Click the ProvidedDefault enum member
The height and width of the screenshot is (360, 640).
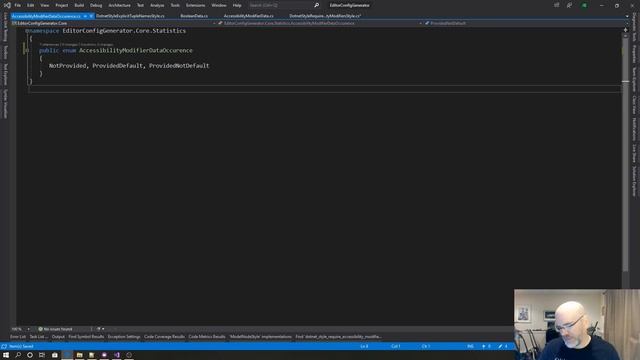(118, 65)
